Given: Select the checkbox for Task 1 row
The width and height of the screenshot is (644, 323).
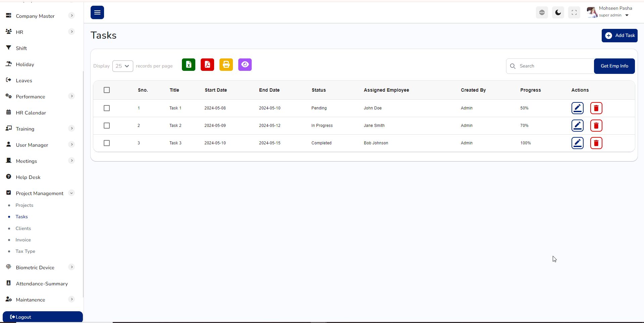Looking at the screenshot, I should [x=107, y=108].
